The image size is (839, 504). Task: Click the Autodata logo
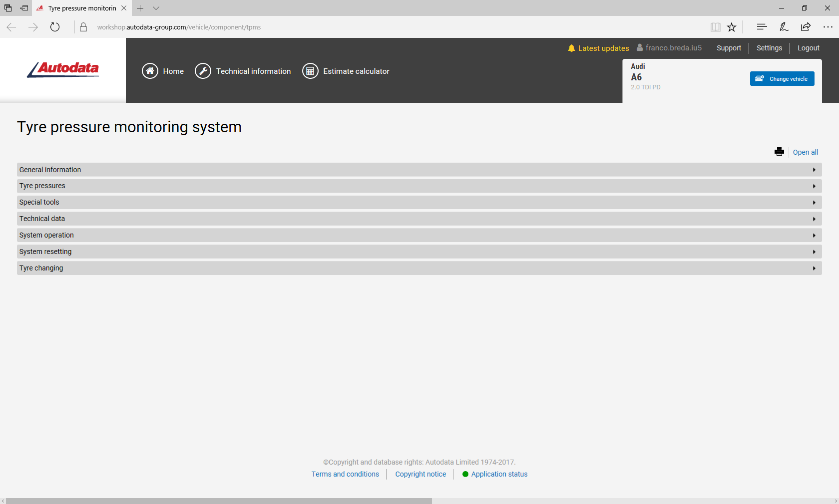pyautogui.click(x=63, y=69)
